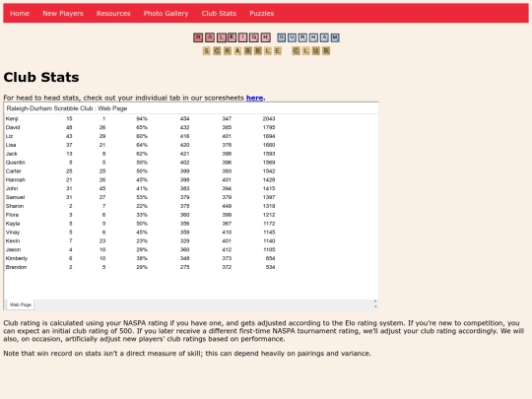Viewport: 532px width, 399px height.
Task: Select the name cell 'Samuel'
Action: coord(15,197)
